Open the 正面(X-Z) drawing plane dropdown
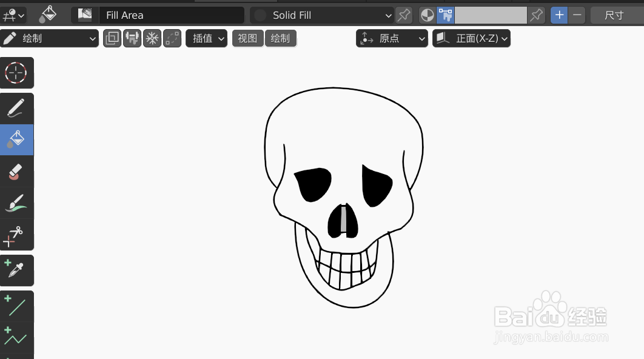 click(x=472, y=38)
